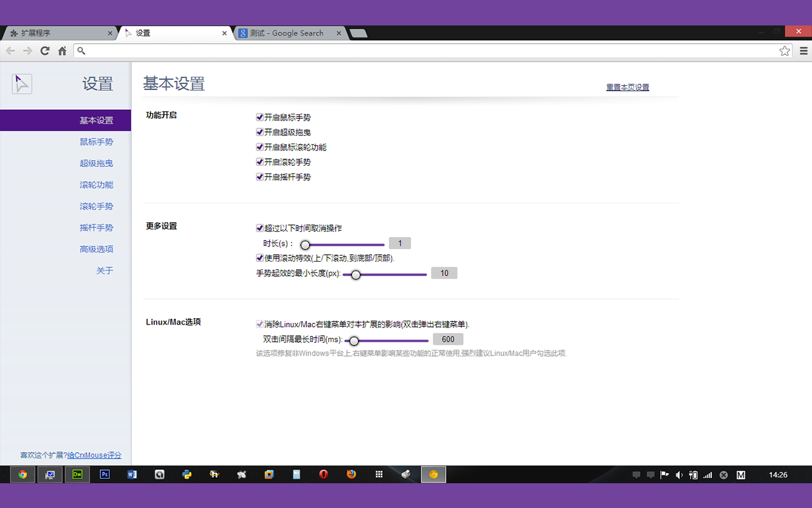Click the 重置本页设置 link
This screenshot has width=812, height=508.
[x=627, y=87]
